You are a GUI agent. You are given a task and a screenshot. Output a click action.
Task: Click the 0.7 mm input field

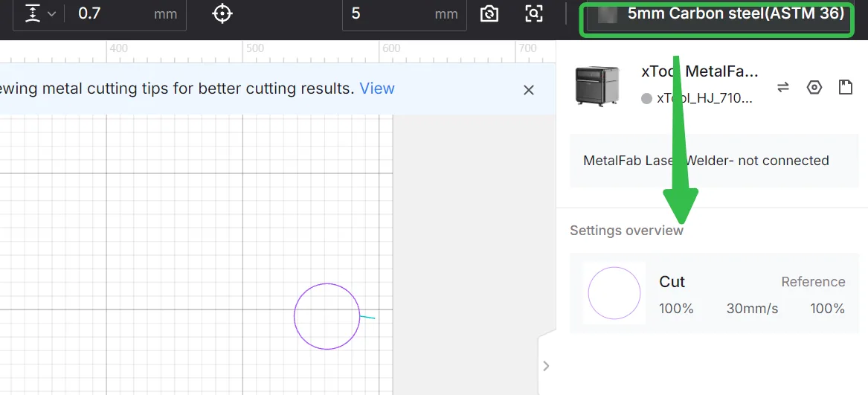pos(125,14)
